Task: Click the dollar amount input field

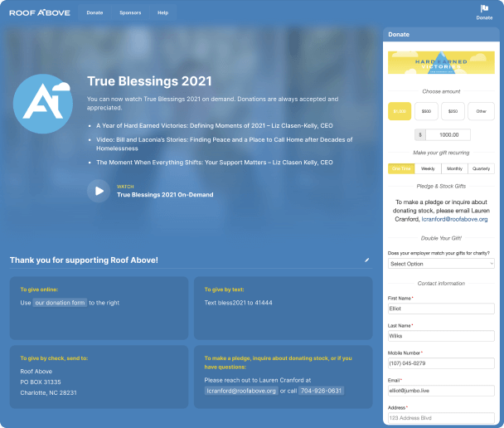Action: (447, 134)
